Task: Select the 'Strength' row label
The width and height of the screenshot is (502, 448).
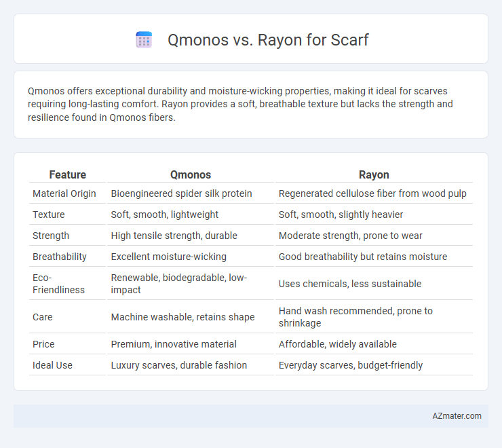Action: point(51,236)
